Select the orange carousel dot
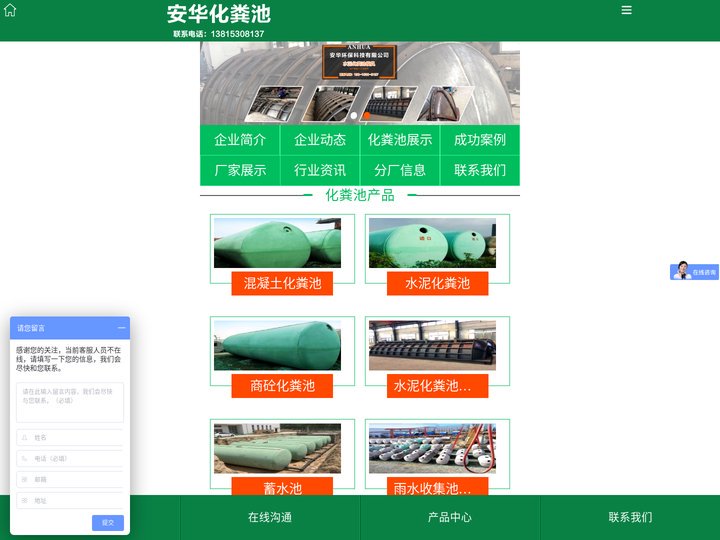The width and height of the screenshot is (720, 540). coord(367,116)
